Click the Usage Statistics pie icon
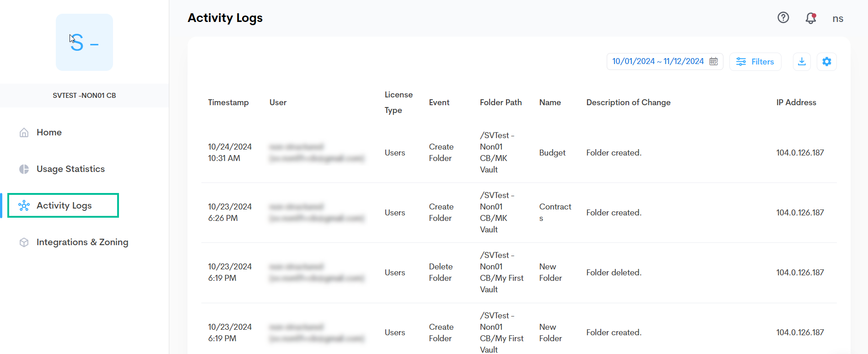The height and width of the screenshot is (354, 868). 24,169
